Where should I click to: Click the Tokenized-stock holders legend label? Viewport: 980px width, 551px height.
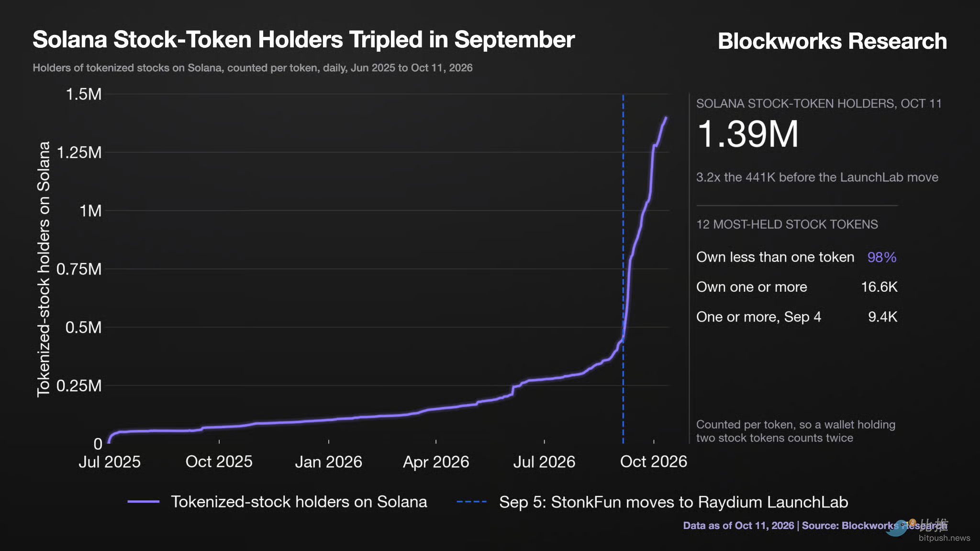[x=299, y=502]
